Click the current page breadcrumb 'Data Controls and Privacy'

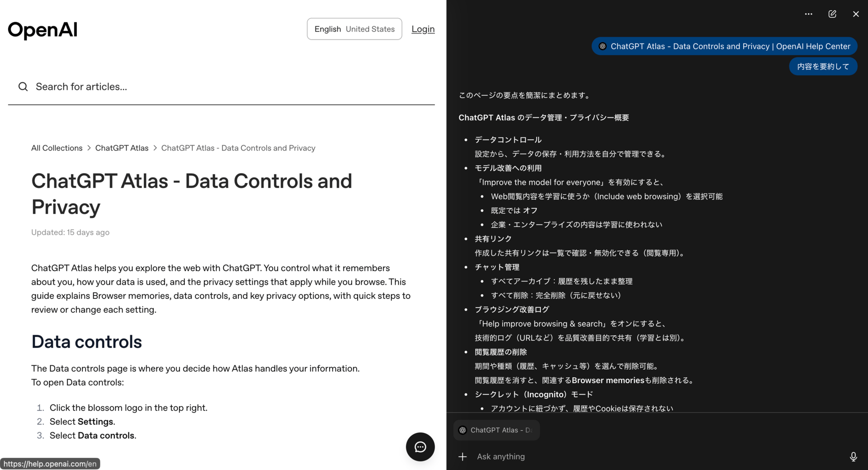[238, 148]
